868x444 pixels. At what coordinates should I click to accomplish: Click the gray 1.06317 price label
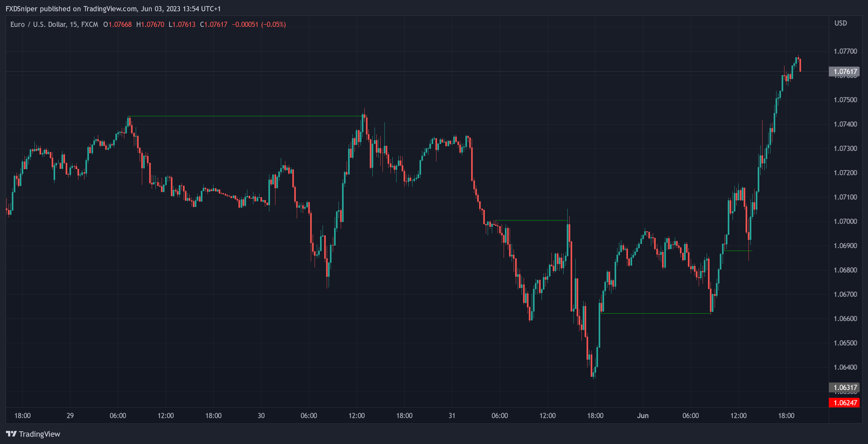pyautogui.click(x=844, y=387)
